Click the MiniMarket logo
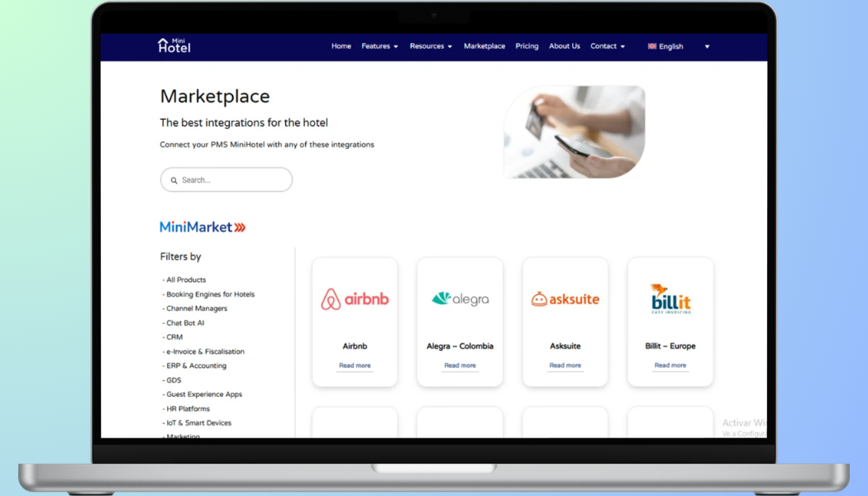 point(203,227)
